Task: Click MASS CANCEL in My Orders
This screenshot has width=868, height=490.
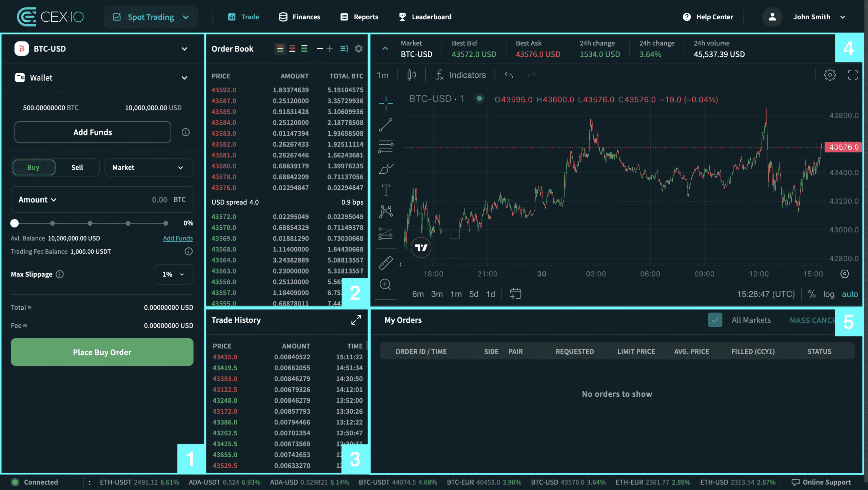Action: pyautogui.click(x=812, y=320)
